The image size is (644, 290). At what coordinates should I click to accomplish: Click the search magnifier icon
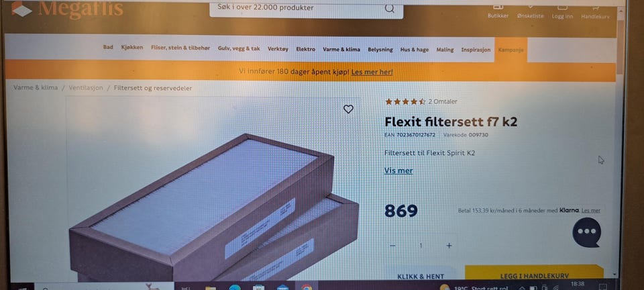coord(389,8)
